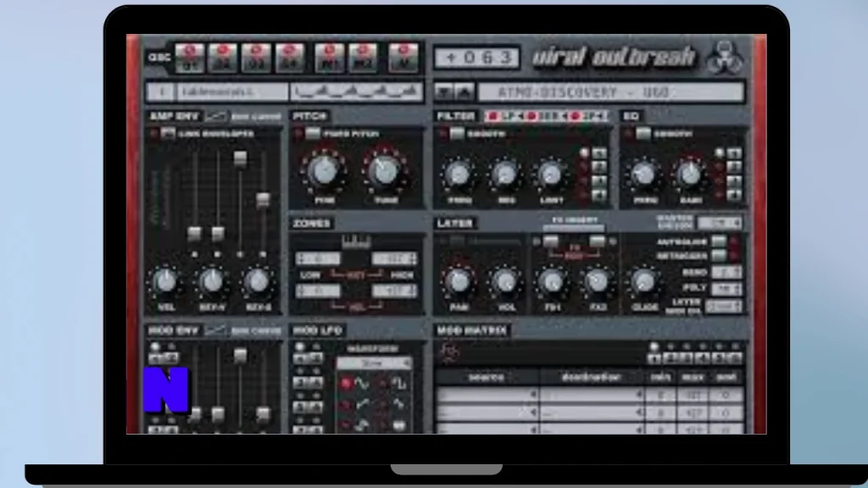868x488 pixels.
Task: Enable the Autoglide switch
Action: pyautogui.click(x=719, y=241)
